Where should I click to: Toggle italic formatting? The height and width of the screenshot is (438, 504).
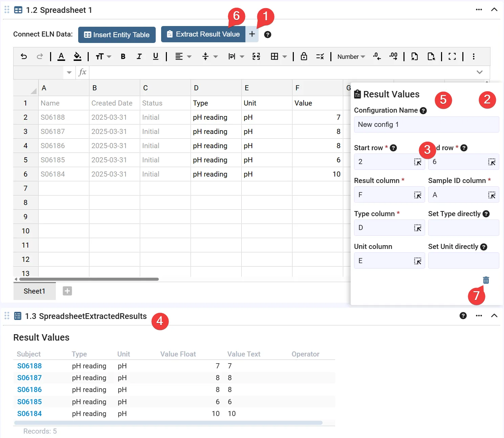[x=139, y=56]
